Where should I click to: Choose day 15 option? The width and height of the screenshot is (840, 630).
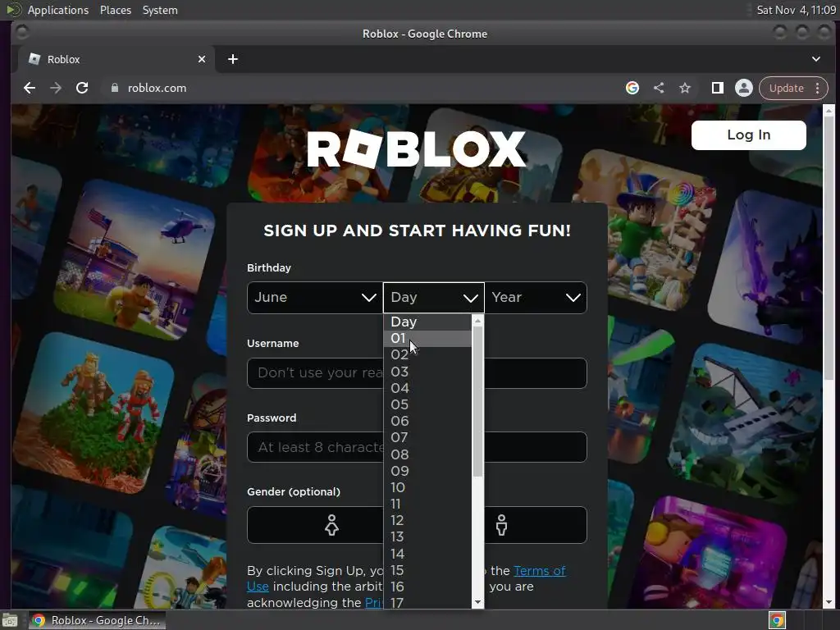point(427,571)
